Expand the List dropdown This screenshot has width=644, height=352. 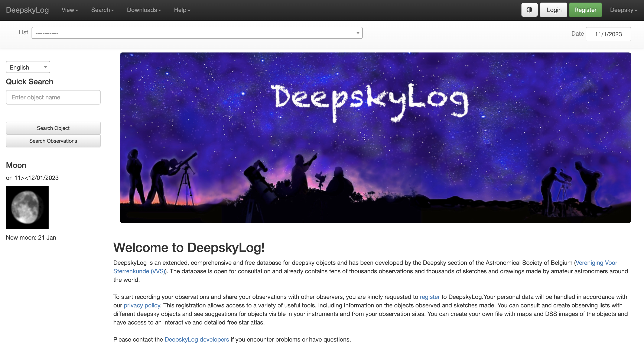(x=197, y=33)
